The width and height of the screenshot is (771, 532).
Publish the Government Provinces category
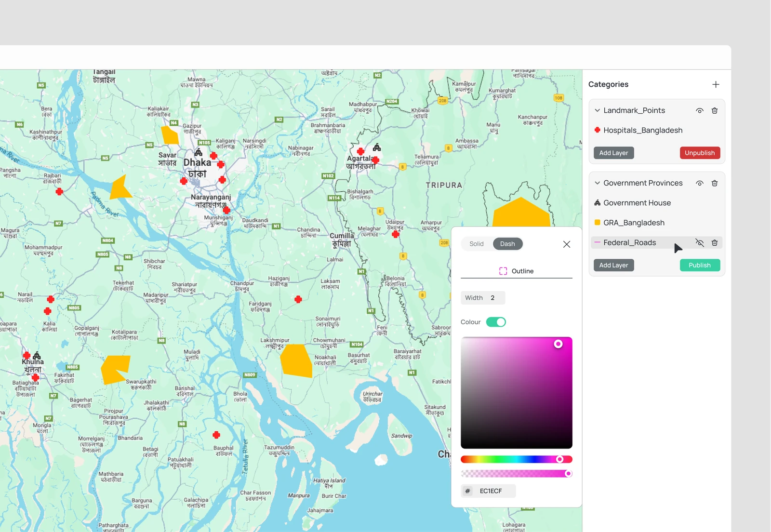click(700, 265)
